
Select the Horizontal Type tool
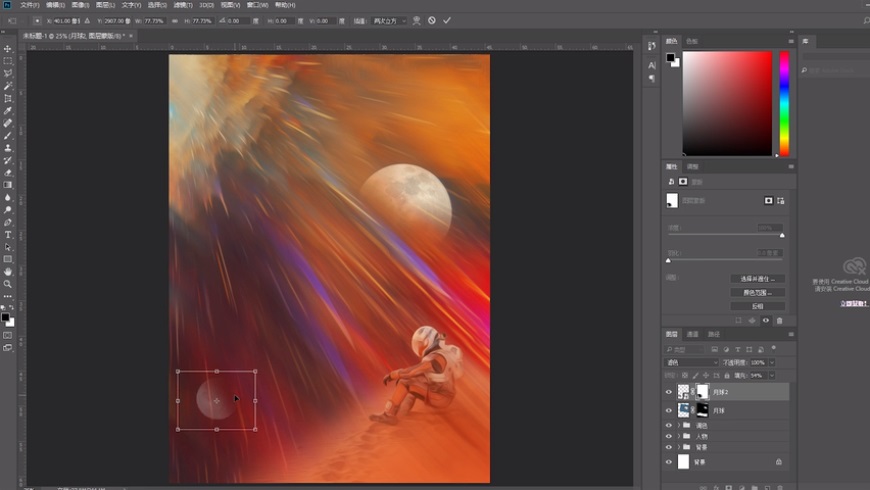pyautogui.click(x=8, y=235)
